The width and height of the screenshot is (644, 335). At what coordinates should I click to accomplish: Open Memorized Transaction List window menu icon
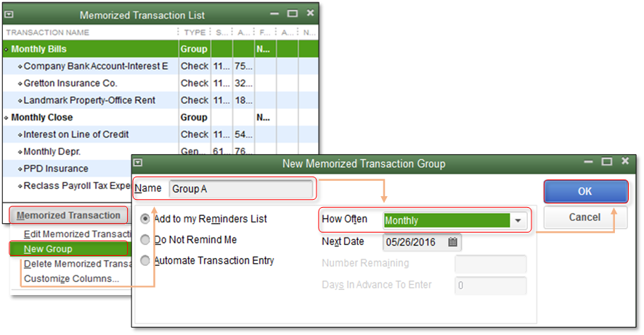(x=9, y=15)
